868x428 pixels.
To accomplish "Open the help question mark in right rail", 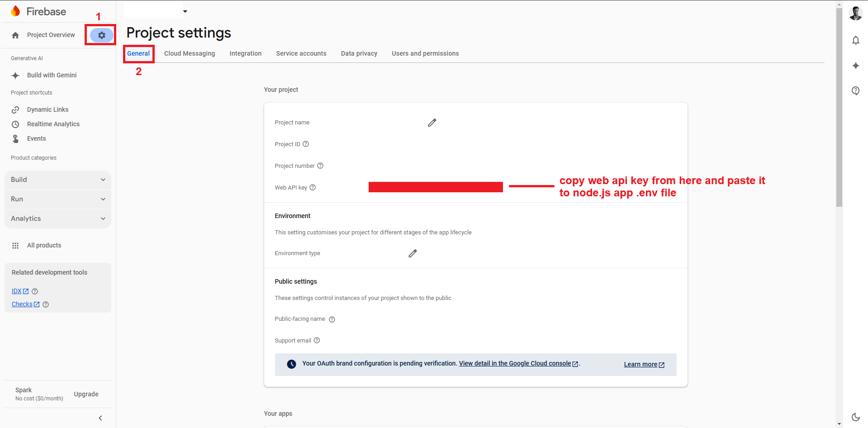I will pyautogui.click(x=855, y=90).
